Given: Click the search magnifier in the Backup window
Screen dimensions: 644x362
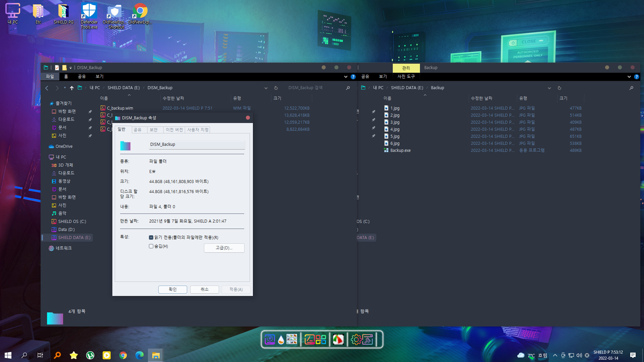Looking at the screenshot, I should point(631,88).
